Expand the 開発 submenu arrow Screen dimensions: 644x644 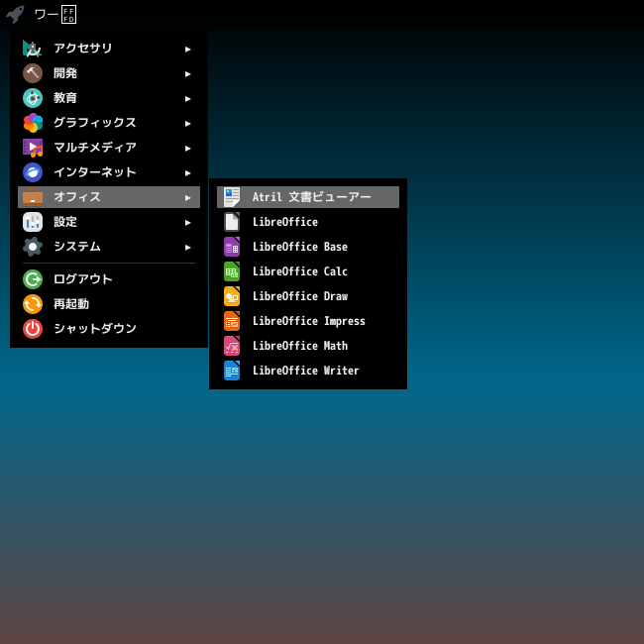(187, 74)
